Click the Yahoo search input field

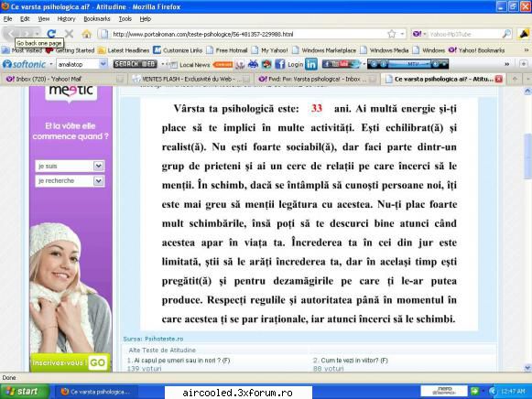click(x=464, y=34)
